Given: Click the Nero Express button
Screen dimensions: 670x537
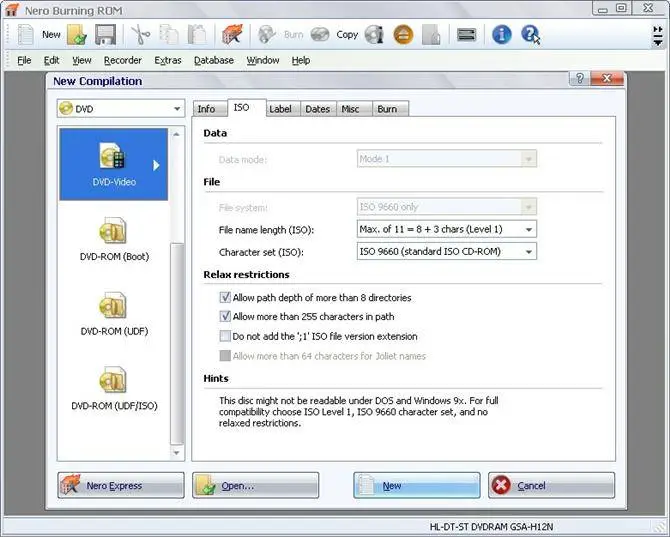Looking at the screenshot, I should 121,485.
